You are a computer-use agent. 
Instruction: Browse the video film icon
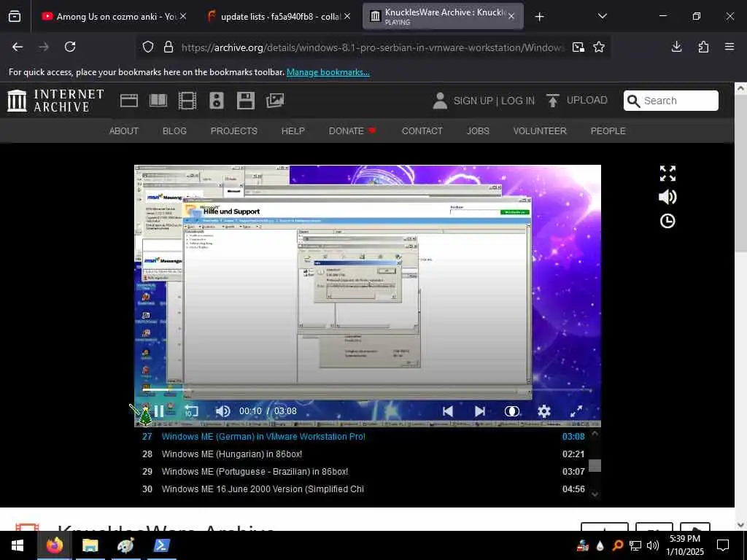[x=187, y=101]
